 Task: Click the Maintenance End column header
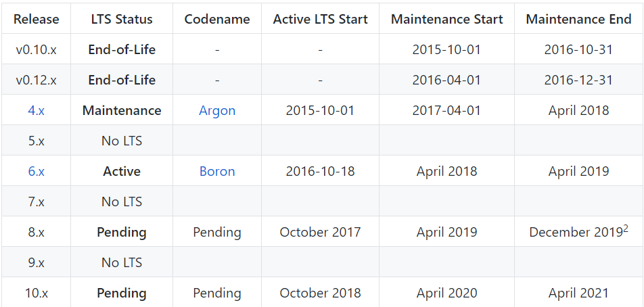[578, 19]
